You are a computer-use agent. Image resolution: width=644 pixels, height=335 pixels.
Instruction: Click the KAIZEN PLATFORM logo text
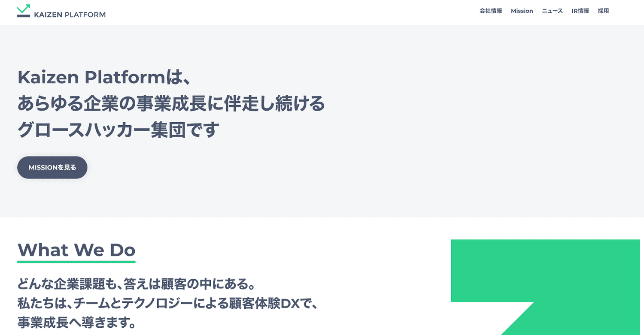(70, 15)
